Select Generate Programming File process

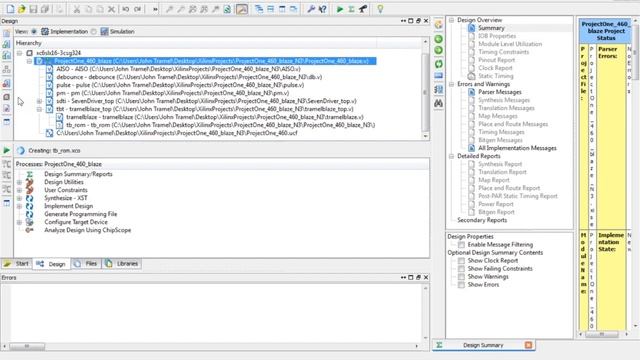click(x=80, y=214)
